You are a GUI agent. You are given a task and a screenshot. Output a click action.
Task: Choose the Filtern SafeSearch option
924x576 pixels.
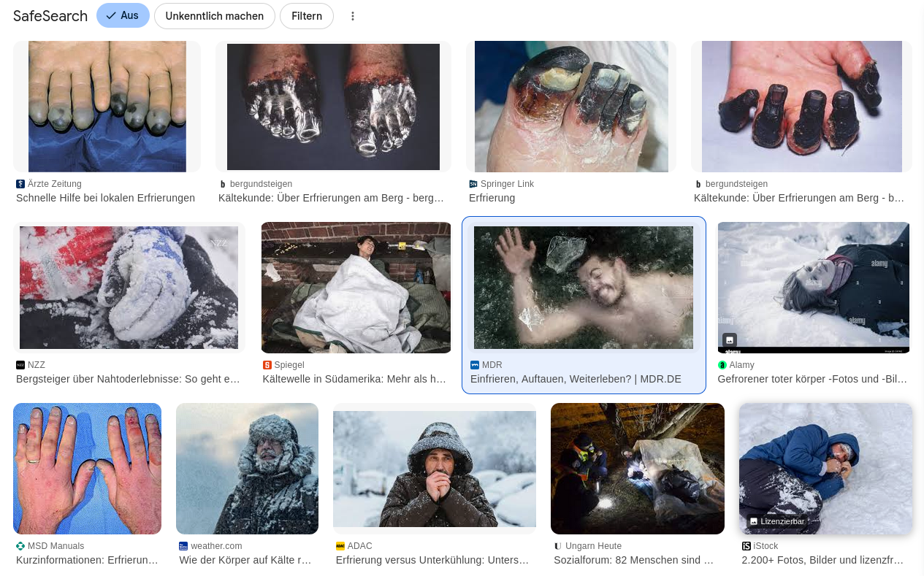[307, 16]
